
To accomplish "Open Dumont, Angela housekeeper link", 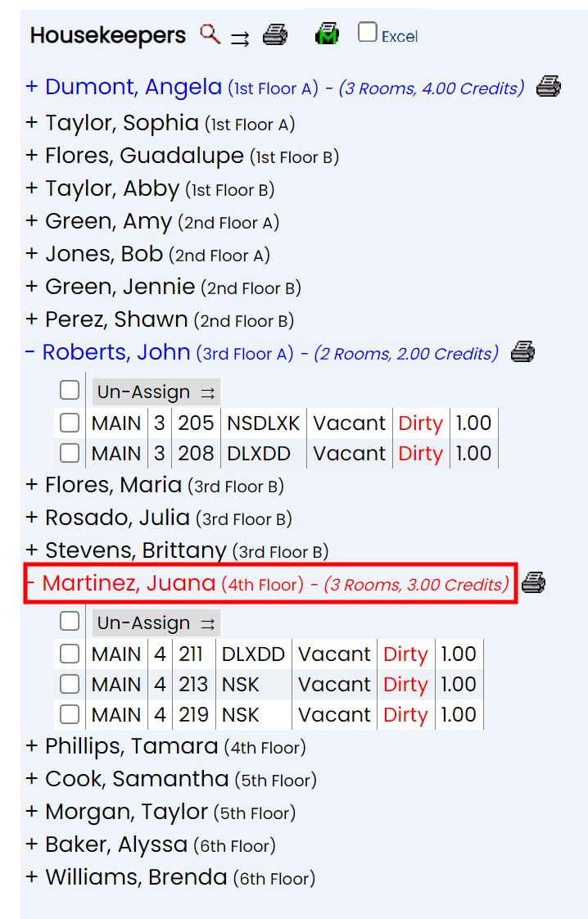I will point(133,87).
